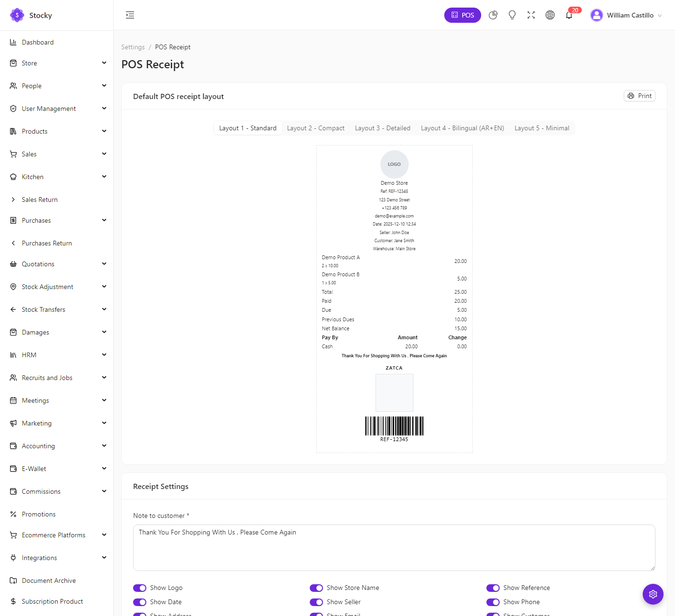Image resolution: width=682 pixels, height=616 pixels.
Task: Expand the Products menu chevron
Action: (x=104, y=131)
